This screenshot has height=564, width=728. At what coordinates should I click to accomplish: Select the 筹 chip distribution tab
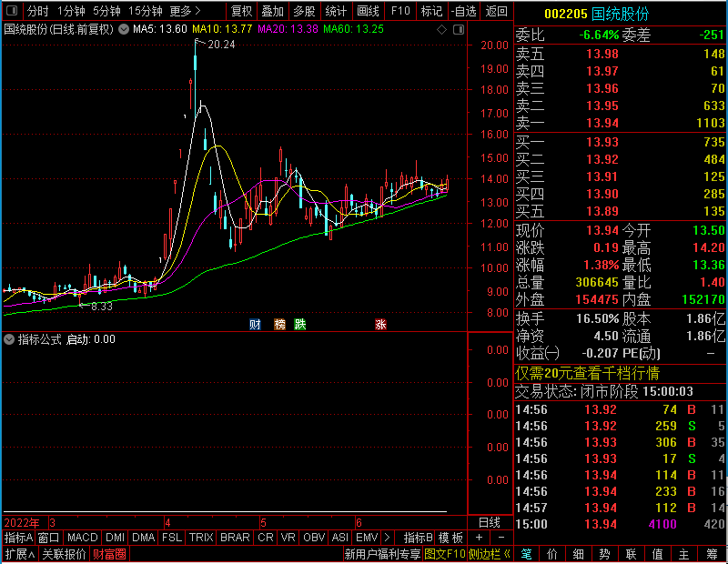coord(712,554)
